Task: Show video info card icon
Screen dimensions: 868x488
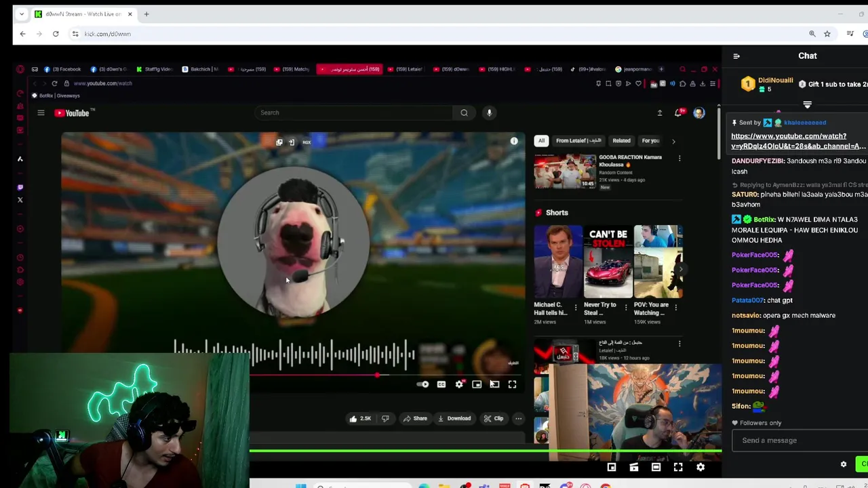Action: [x=514, y=141]
